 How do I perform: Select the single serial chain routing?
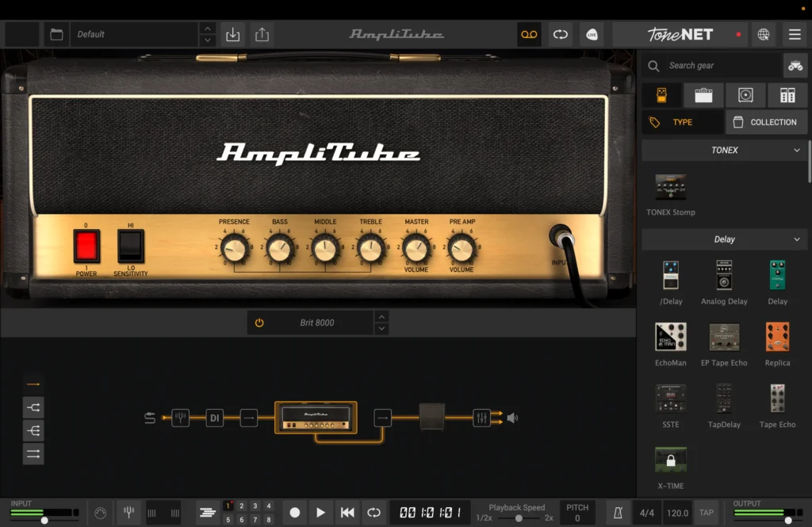pyautogui.click(x=33, y=384)
